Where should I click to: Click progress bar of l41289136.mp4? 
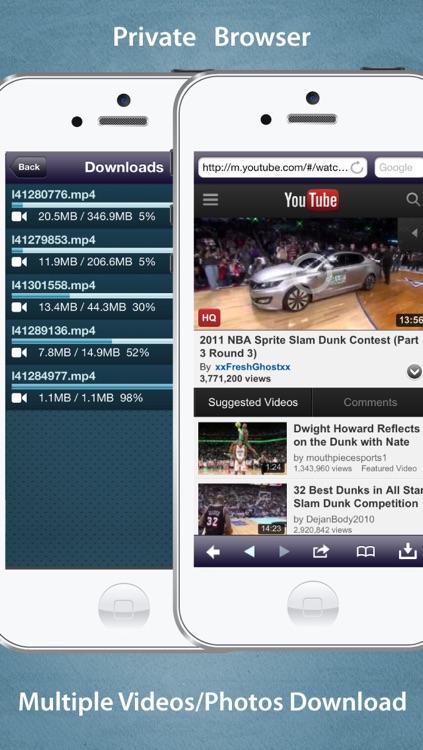point(92,342)
